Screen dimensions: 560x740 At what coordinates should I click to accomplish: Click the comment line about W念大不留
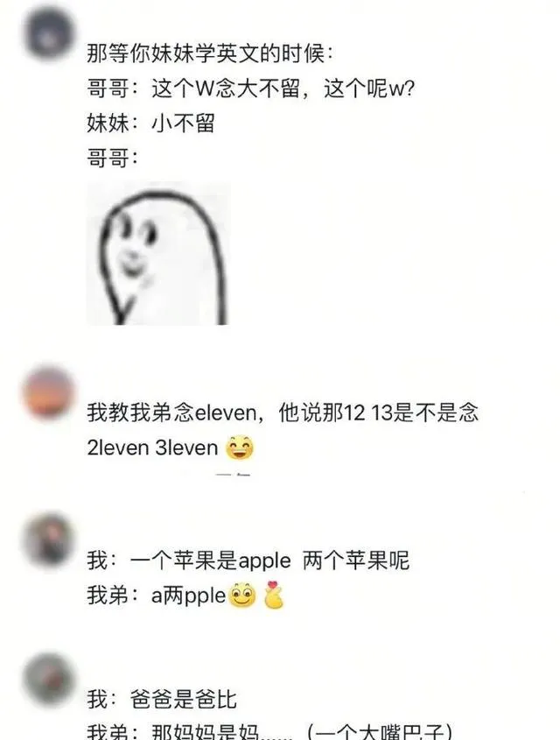250,88
